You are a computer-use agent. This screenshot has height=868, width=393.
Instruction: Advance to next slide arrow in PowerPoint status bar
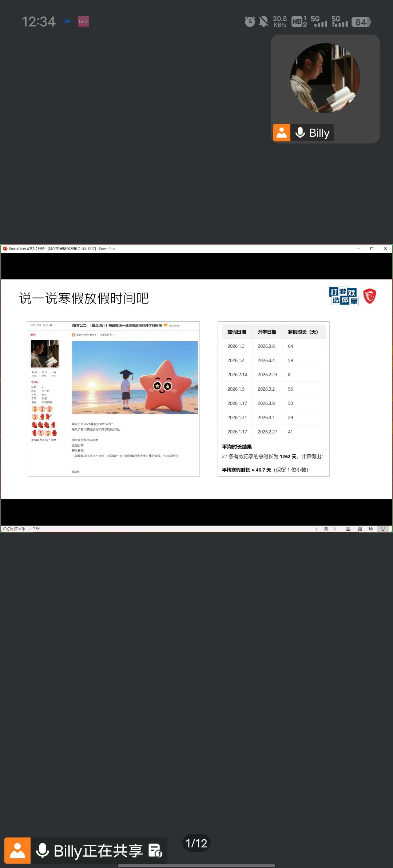tap(334, 529)
